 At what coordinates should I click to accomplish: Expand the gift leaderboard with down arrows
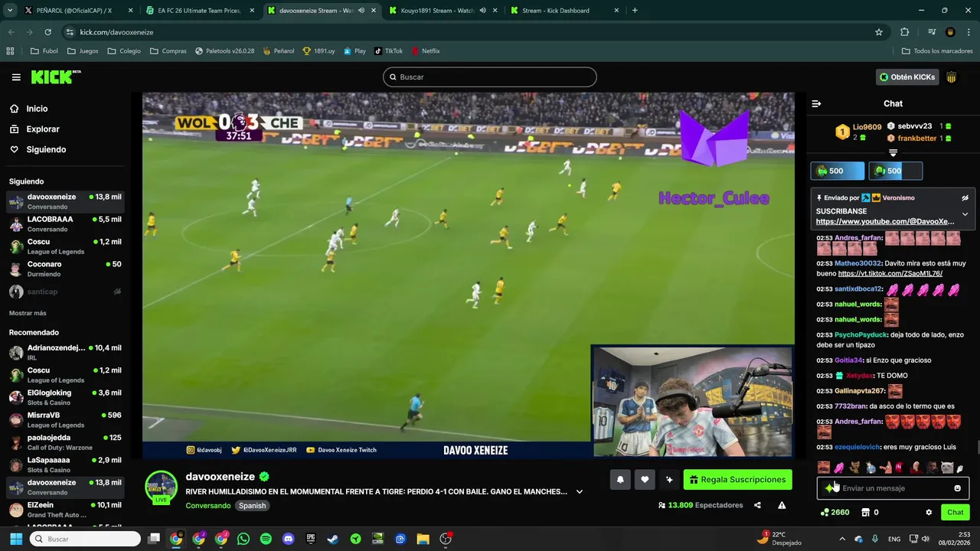(893, 153)
